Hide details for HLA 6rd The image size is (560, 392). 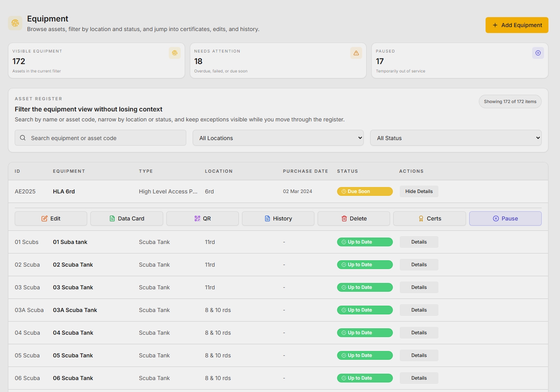pyautogui.click(x=419, y=191)
